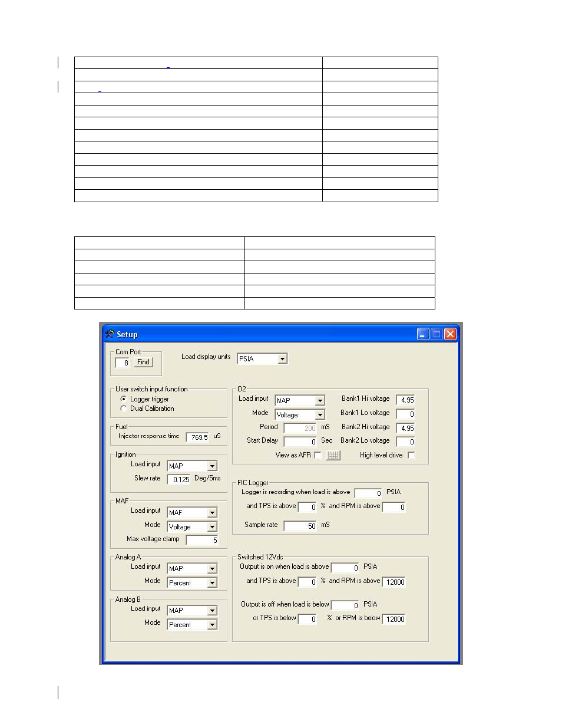Click the Output off load below field

click(x=345, y=605)
